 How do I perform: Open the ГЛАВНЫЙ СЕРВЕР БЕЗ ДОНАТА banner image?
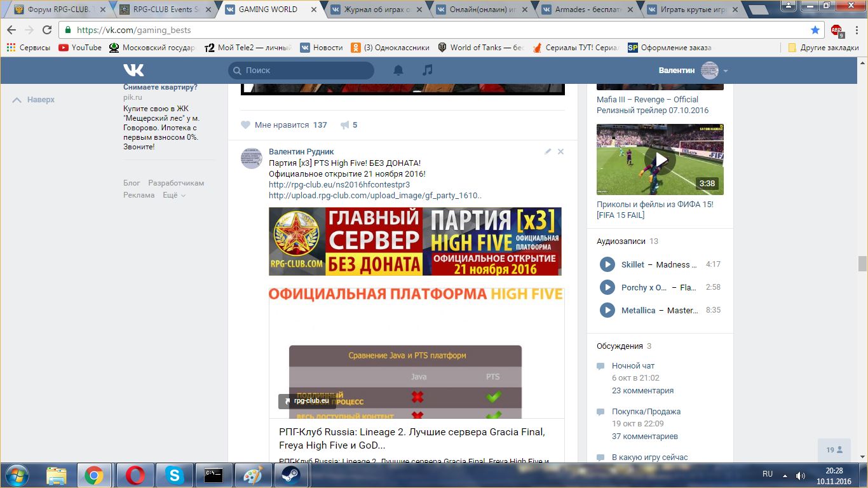pyautogui.click(x=415, y=241)
